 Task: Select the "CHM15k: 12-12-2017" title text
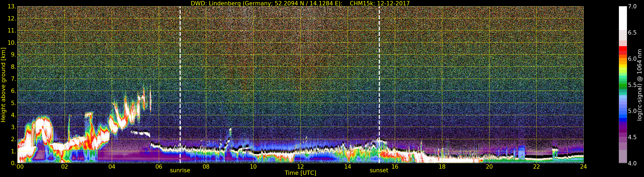pos(380,3)
